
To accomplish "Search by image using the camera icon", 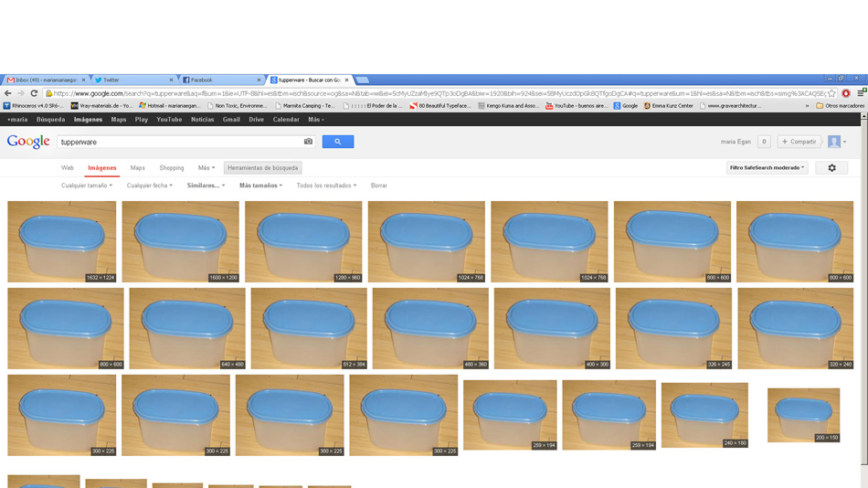I will [308, 142].
